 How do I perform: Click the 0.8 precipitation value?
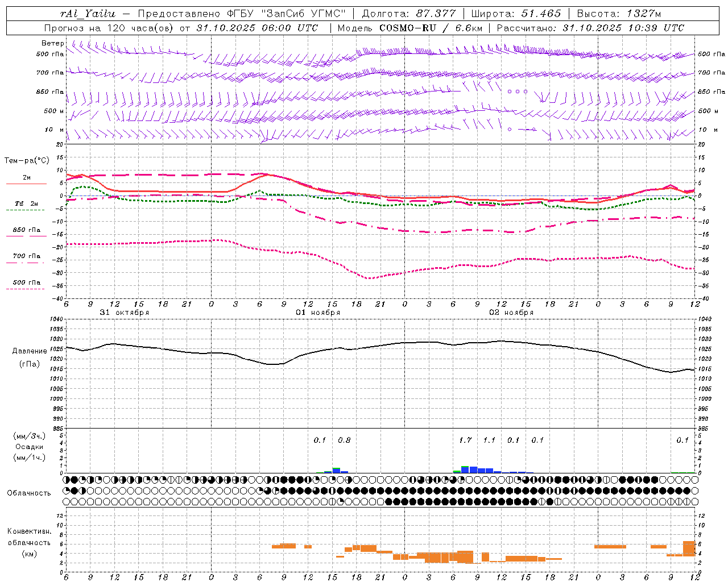(x=344, y=440)
